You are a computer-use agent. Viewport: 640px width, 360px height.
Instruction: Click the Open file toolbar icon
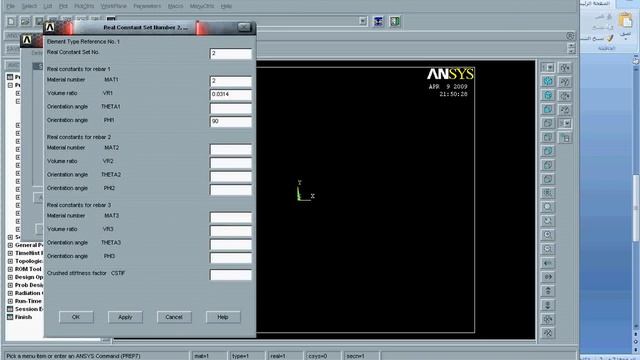[25, 21]
